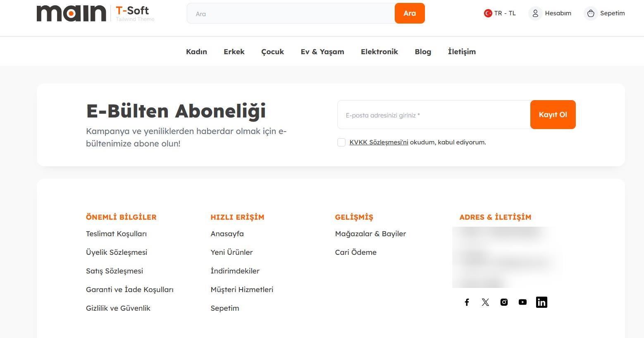
Task: Open the Kadın menu category
Action: click(x=196, y=52)
